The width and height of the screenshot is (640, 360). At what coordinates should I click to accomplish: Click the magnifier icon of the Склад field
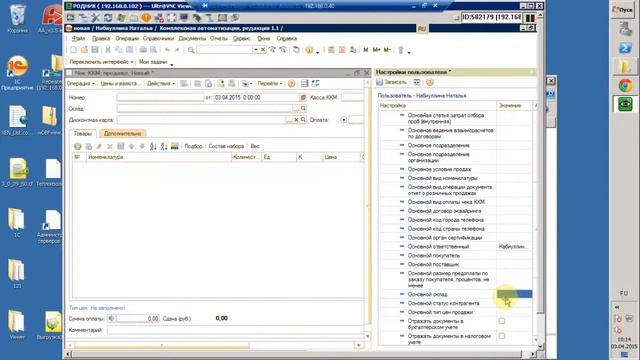303,109
